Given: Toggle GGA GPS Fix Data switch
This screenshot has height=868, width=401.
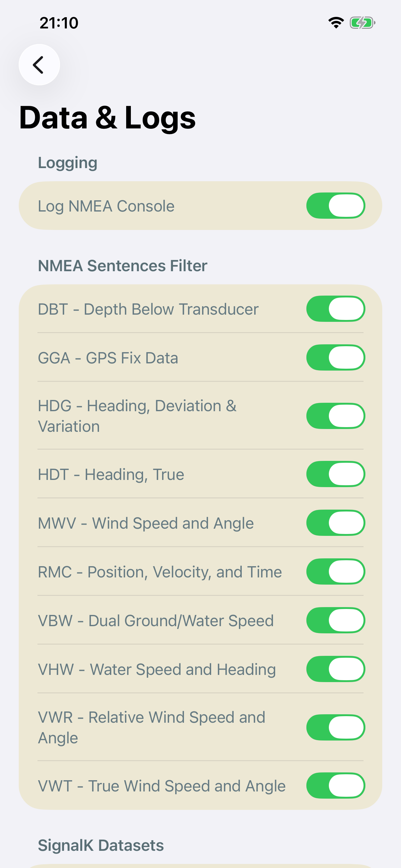Looking at the screenshot, I should pos(335,357).
